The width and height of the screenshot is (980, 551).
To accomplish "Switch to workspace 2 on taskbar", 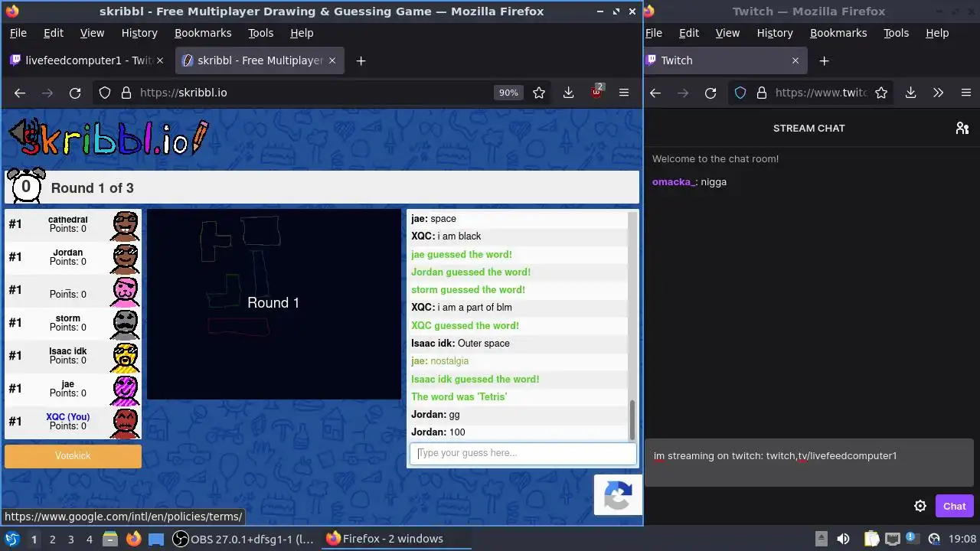I will pyautogui.click(x=52, y=539).
